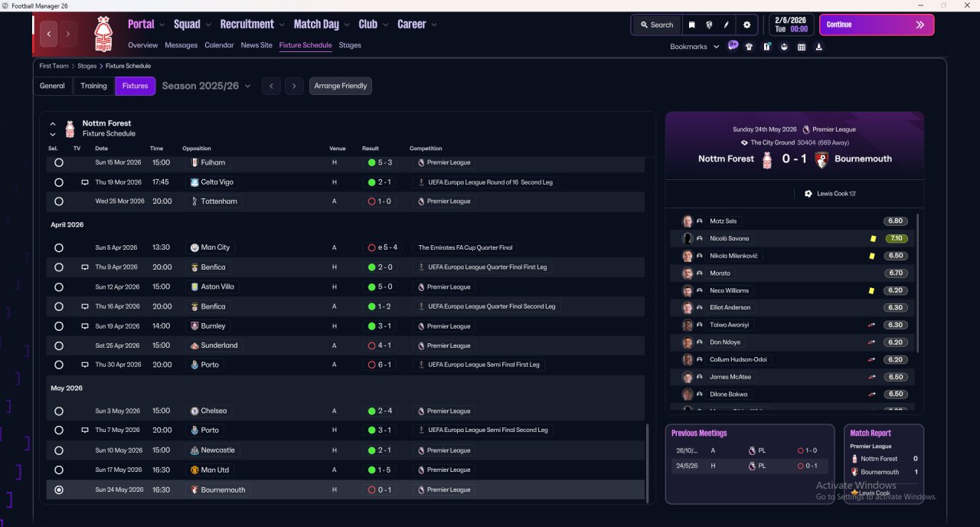
Task: Click the Man Utd opposition badge
Action: point(194,470)
